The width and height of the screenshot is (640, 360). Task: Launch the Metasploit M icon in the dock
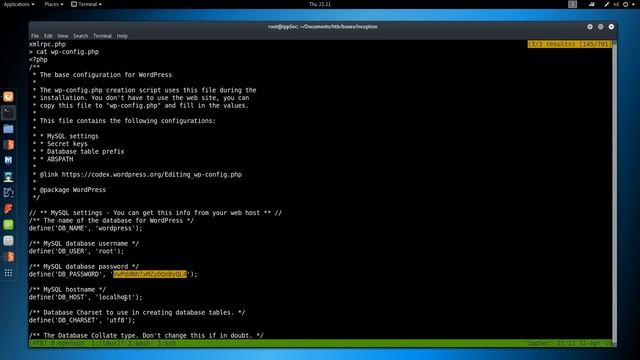pos(8,160)
